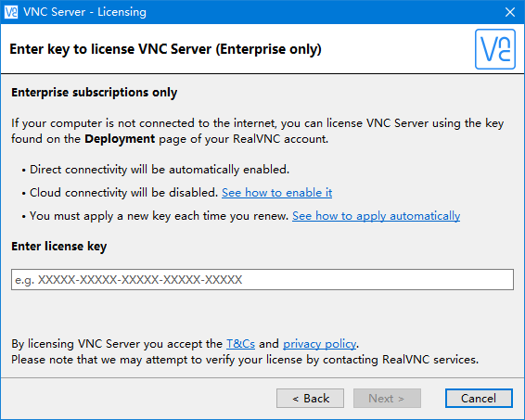Click the disabled Next button
The width and height of the screenshot is (525, 420).
[387, 399]
